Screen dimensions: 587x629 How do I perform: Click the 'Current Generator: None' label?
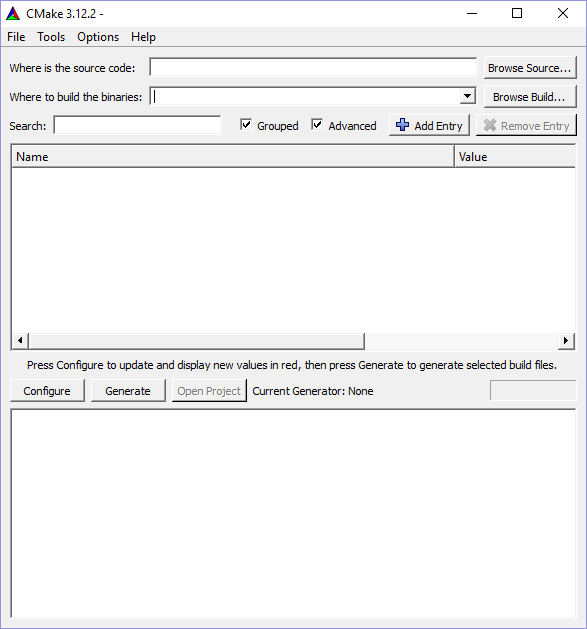pyautogui.click(x=313, y=391)
